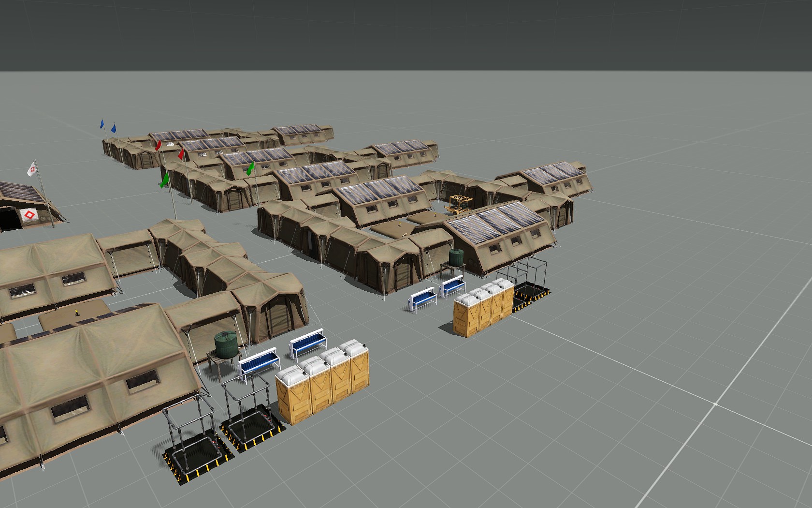Select the green flag beside the solar-roof tent
This screenshot has width=812, height=508.
coord(250,169)
